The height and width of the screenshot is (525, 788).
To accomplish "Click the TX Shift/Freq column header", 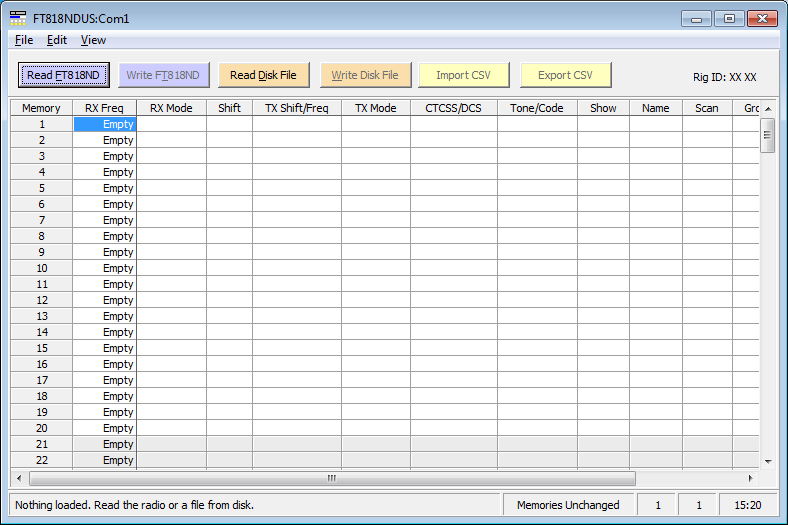I will 297,108.
